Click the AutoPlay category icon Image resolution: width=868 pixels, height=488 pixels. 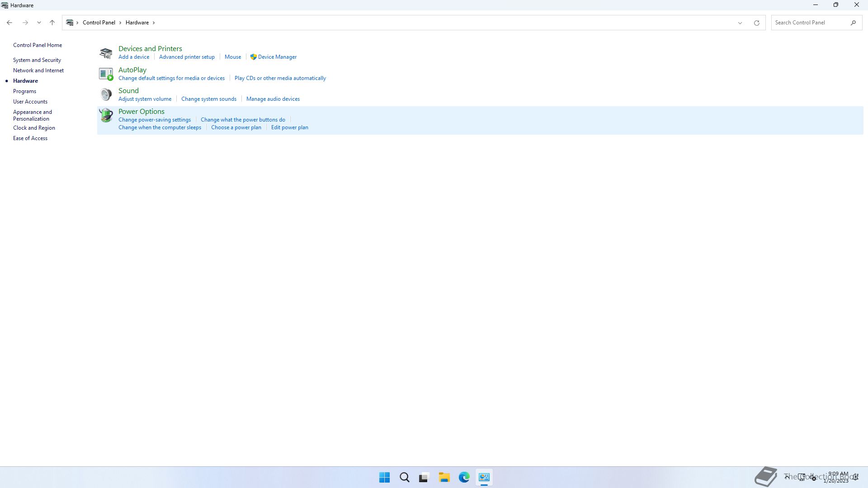pos(106,74)
